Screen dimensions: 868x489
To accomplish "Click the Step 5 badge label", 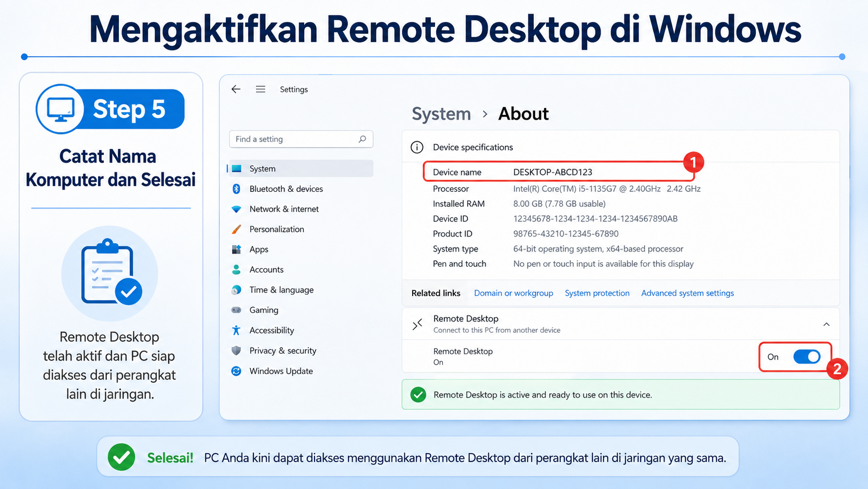I will 129,109.
